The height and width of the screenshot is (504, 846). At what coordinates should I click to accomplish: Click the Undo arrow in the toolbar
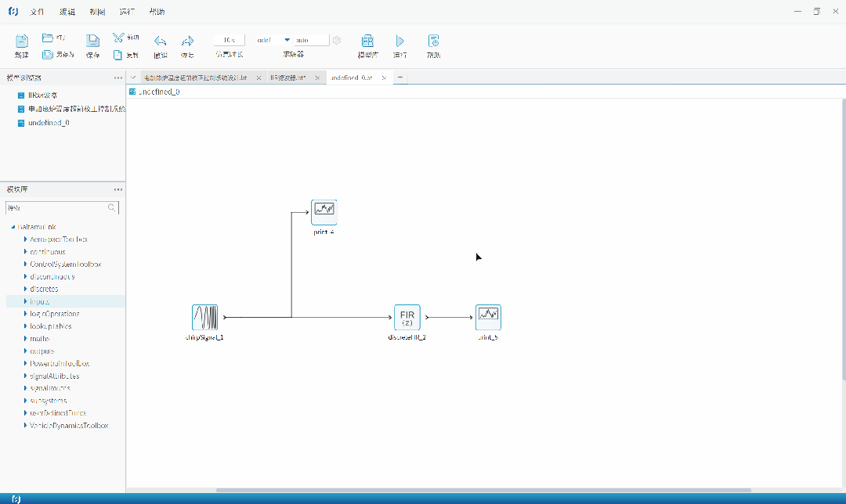point(160,41)
